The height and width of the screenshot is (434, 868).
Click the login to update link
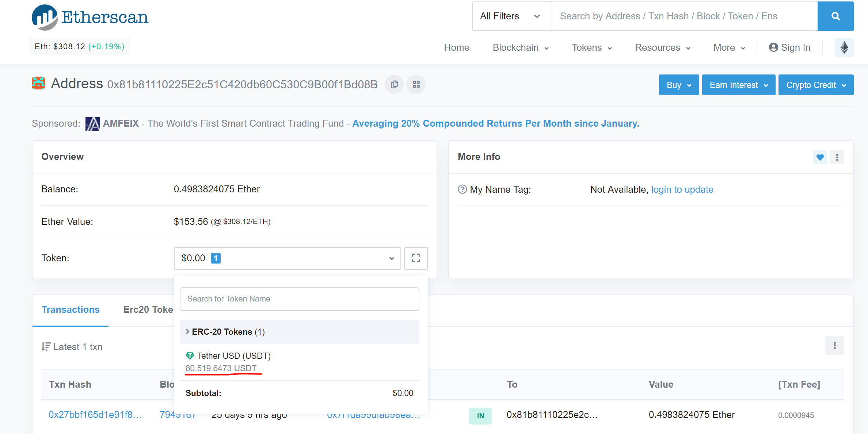(682, 189)
